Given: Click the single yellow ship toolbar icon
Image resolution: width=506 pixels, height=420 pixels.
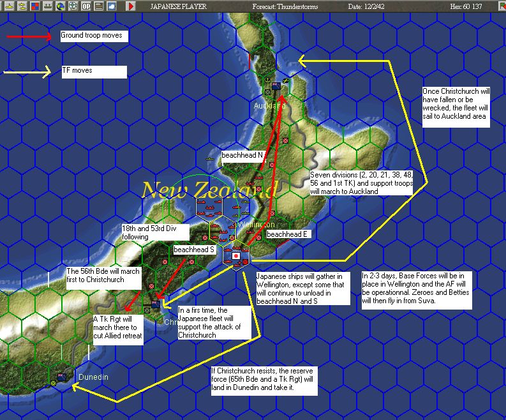Looking at the screenshot, I should pyautogui.click(x=10, y=6).
